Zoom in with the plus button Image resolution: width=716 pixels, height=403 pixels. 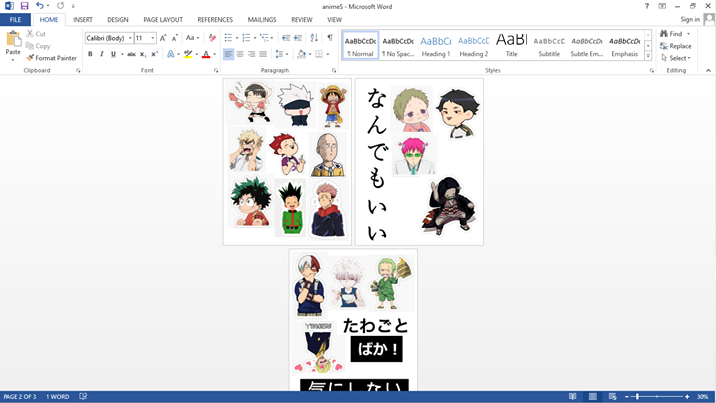point(687,397)
